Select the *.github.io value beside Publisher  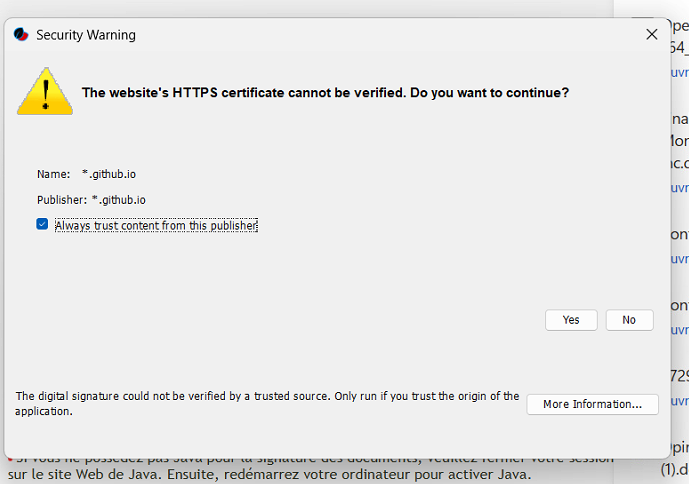(x=119, y=200)
